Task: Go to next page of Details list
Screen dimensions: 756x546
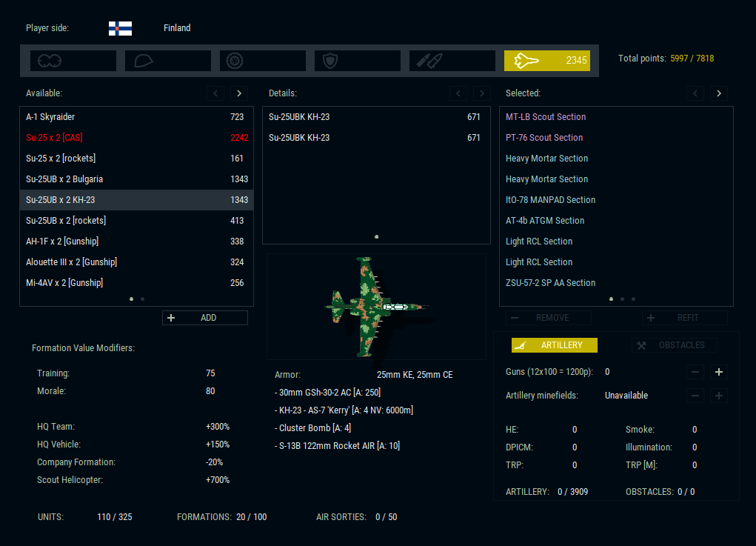Action: [481, 93]
